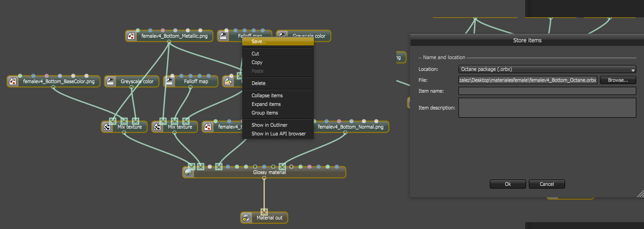Focus the Item name field
This screenshot has width=644, height=229.
point(547,91)
